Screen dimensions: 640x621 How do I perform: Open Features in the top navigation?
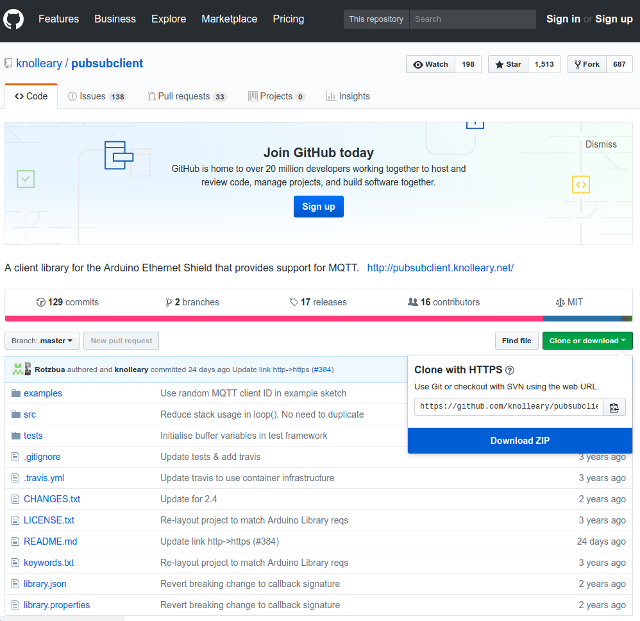pyautogui.click(x=58, y=19)
